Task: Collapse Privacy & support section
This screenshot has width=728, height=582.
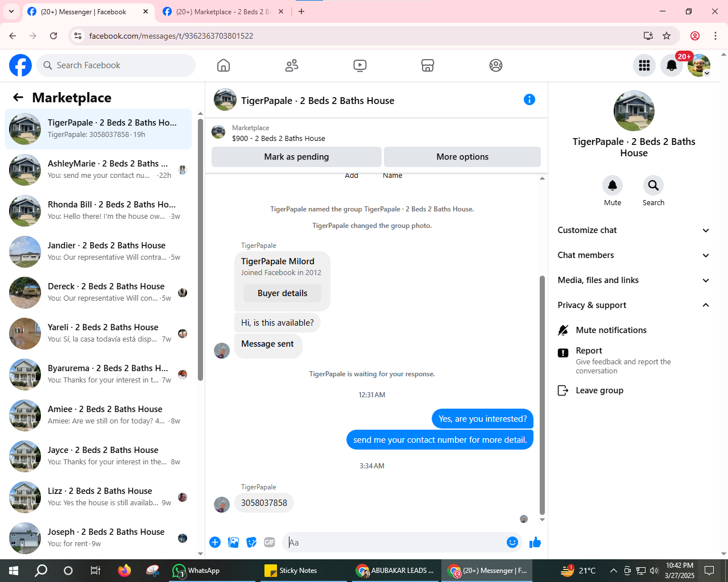Action: tap(634, 305)
